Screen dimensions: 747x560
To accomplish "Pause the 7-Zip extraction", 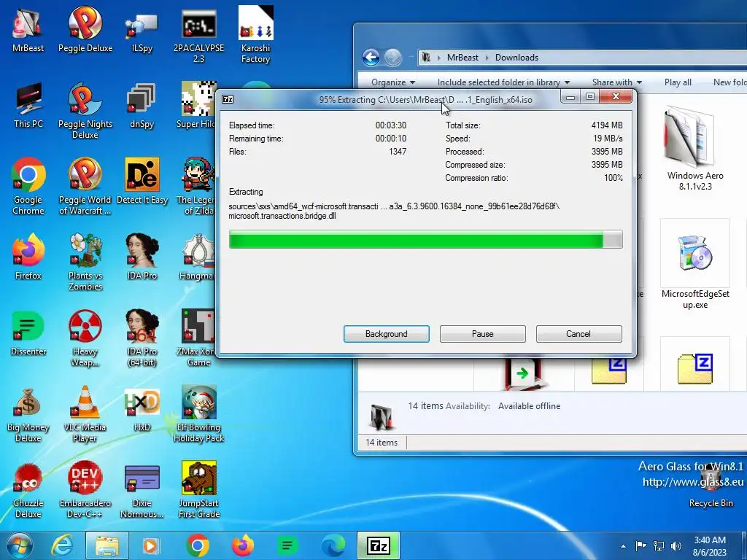I will tap(483, 334).
